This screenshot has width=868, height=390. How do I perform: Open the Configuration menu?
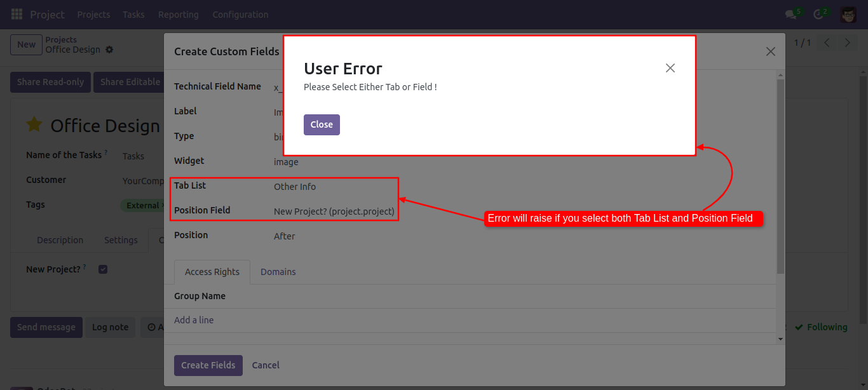pos(240,14)
